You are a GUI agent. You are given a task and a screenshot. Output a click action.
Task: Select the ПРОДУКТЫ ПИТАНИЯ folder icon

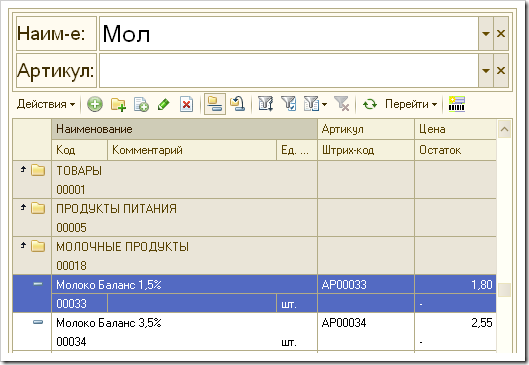[38, 208]
